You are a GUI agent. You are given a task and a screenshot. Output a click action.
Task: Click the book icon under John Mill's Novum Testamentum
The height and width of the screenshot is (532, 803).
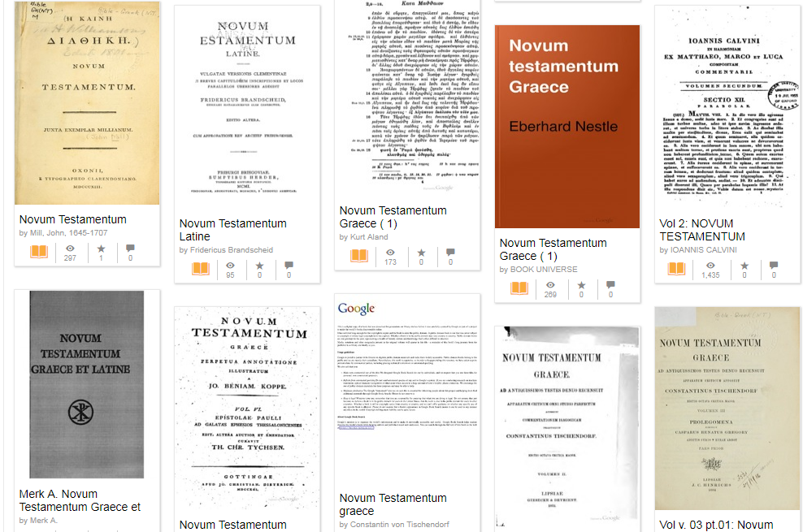click(x=39, y=253)
